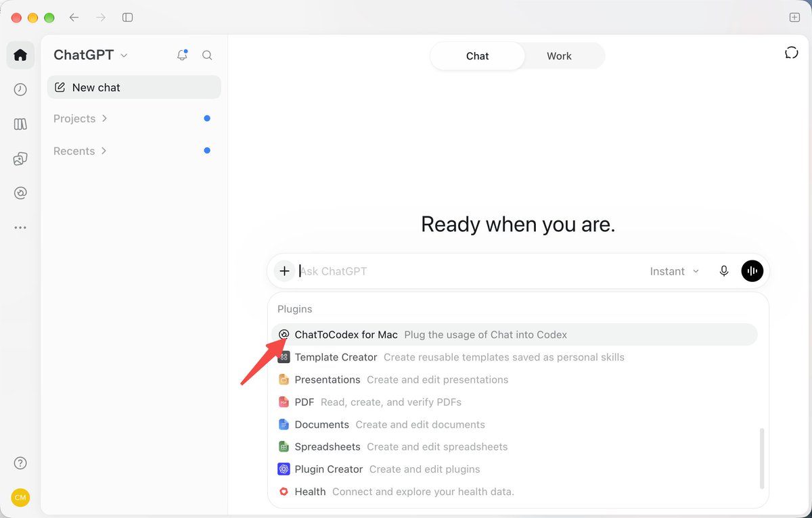
Task: Focus the Ask ChatGPT input field
Action: (x=470, y=271)
